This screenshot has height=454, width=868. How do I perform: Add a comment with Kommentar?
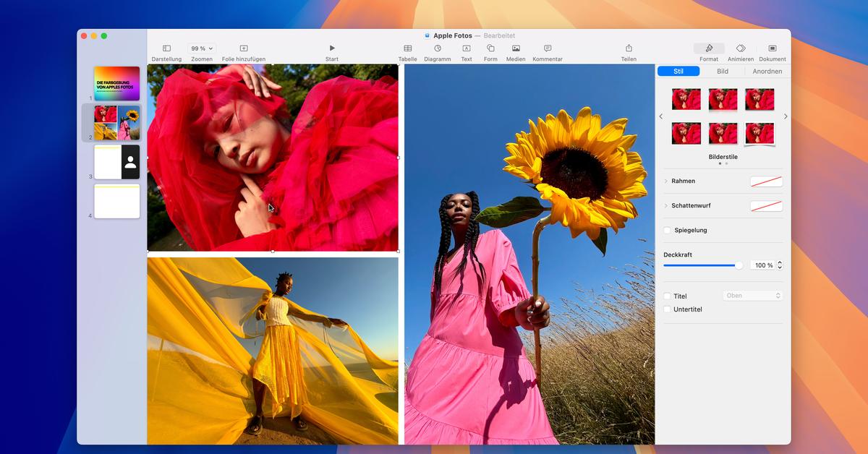548,53
